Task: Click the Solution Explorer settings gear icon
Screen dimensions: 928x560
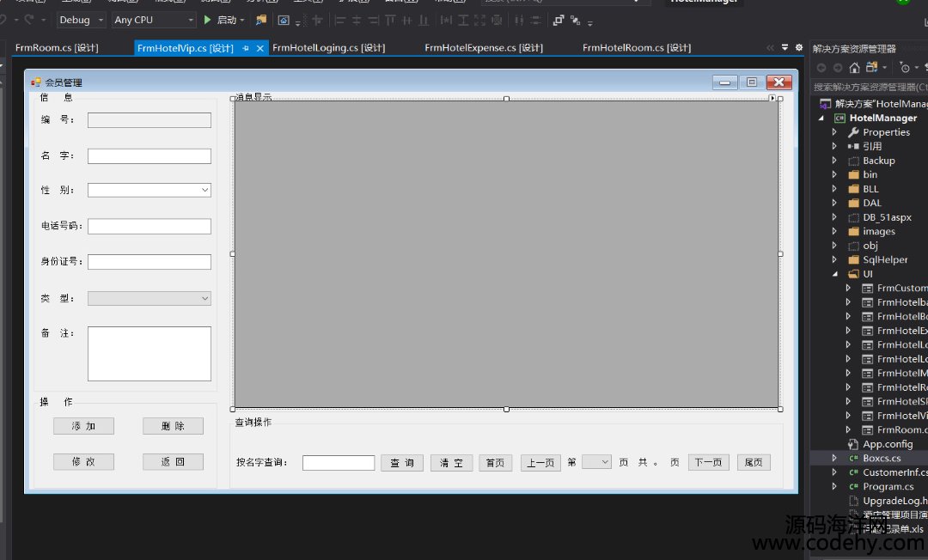Action: (798, 48)
